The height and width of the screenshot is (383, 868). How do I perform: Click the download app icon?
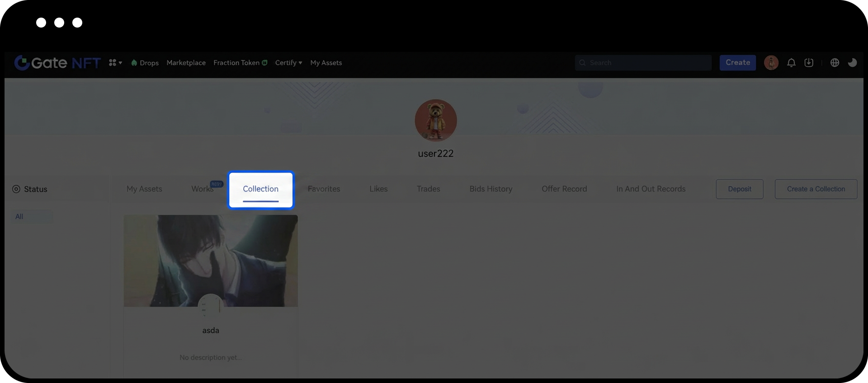pyautogui.click(x=809, y=63)
